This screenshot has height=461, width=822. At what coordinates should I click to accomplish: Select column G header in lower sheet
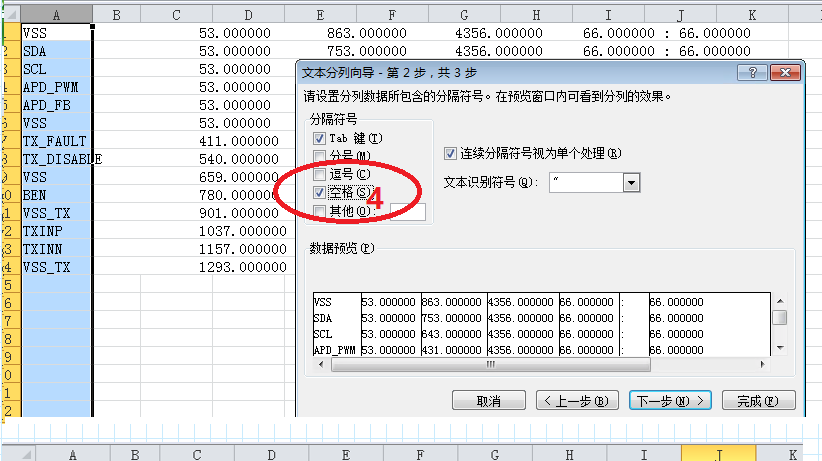point(494,454)
